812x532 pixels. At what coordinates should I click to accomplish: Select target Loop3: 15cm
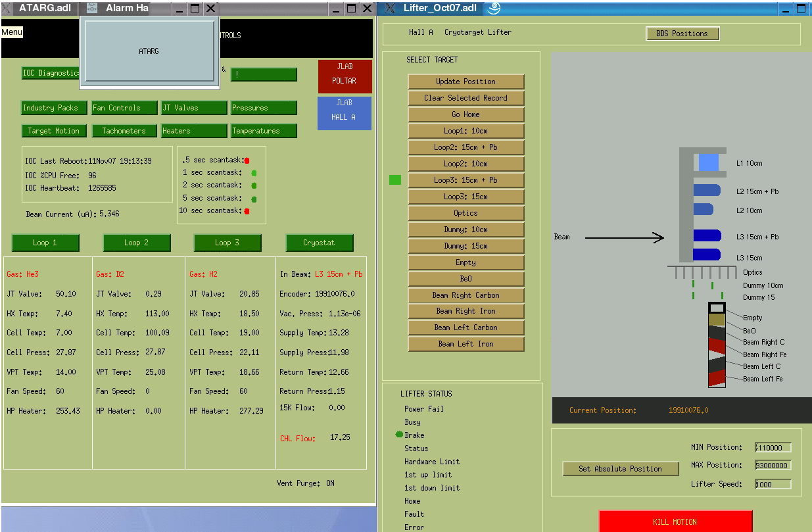pos(466,197)
